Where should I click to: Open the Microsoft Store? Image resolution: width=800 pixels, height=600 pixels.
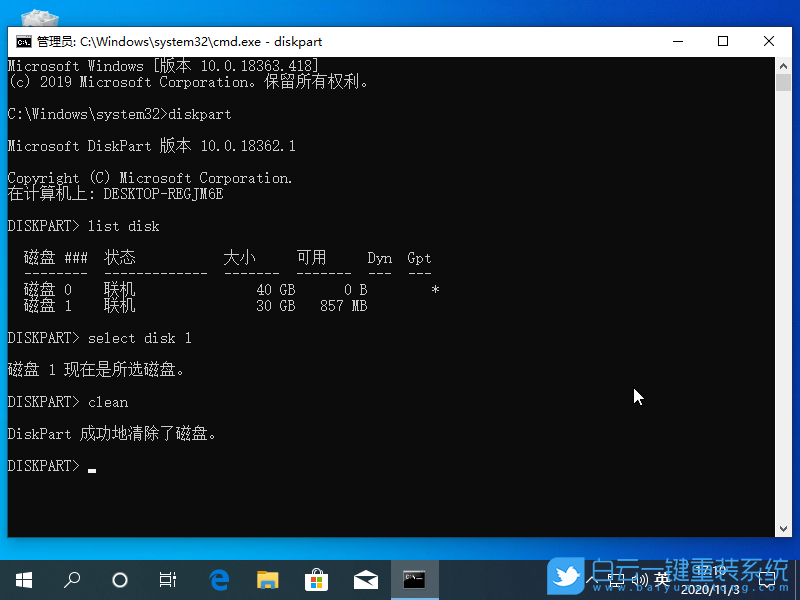pyautogui.click(x=316, y=579)
